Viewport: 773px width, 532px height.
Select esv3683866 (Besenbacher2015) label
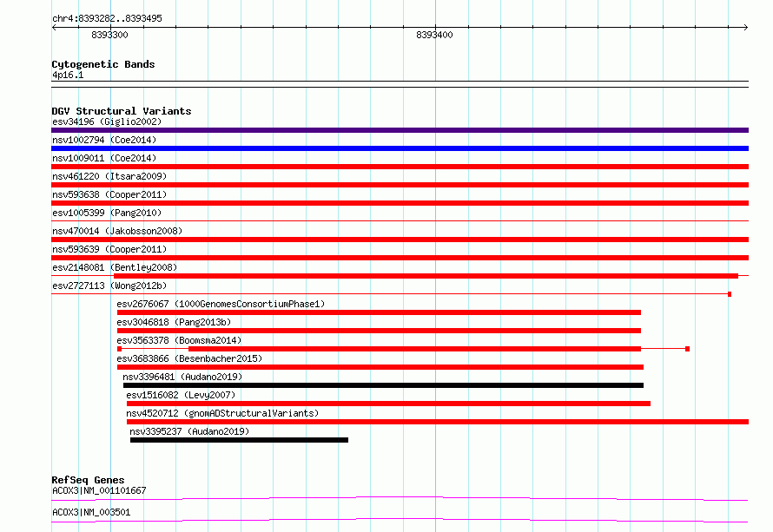point(189,358)
